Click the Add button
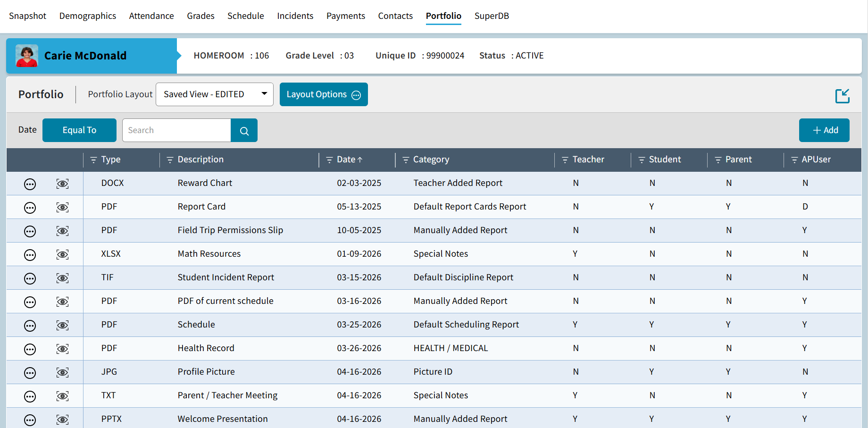This screenshot has height=428, width=868. [824, 130]
